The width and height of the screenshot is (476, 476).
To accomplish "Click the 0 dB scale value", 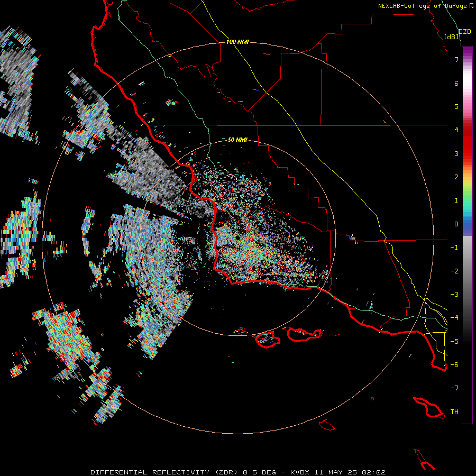I will [x=456, y=224].
